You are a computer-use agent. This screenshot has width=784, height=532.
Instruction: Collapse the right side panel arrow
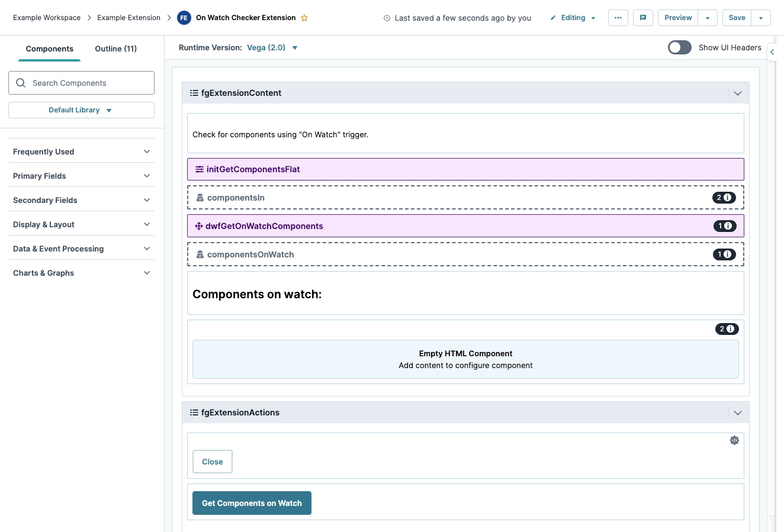[772, 52]
